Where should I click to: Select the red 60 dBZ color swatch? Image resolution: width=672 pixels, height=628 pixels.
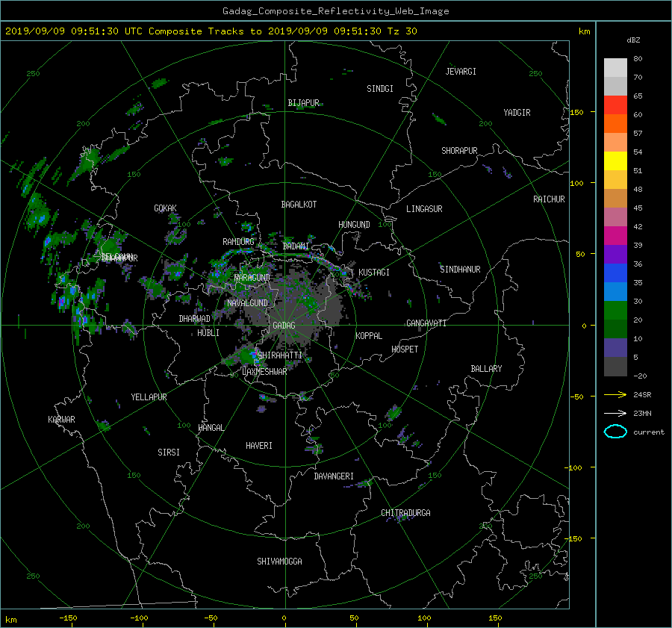point(615,105)
